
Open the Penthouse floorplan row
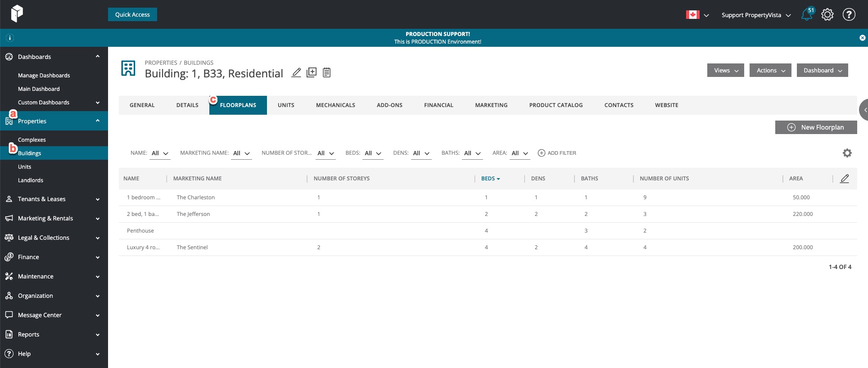[488, 231]
